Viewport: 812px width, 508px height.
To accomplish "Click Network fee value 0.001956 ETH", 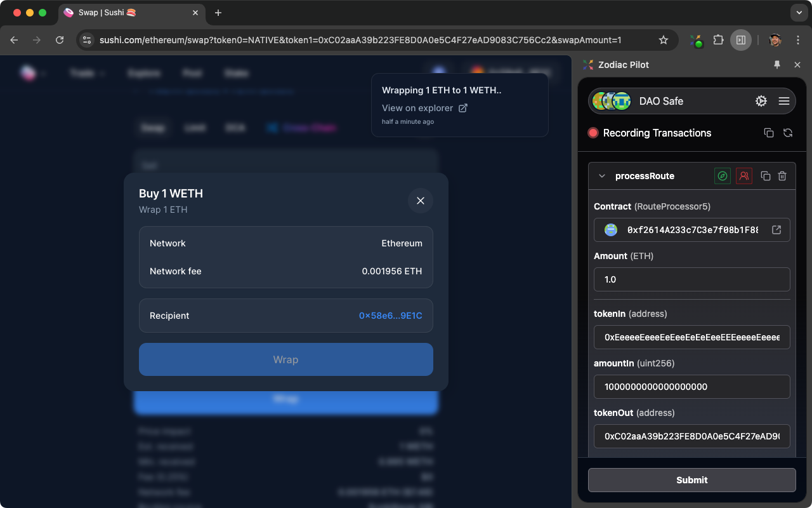I will (392, 271).
